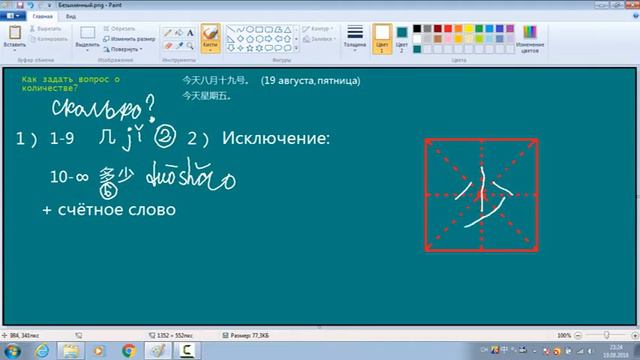
Task: Choose the down arrow shape
Action: click(x=231, y=48)
